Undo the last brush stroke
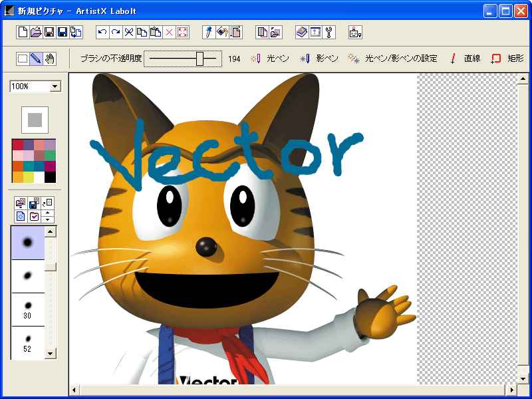The image size is (532, 399). pos(102,32)
